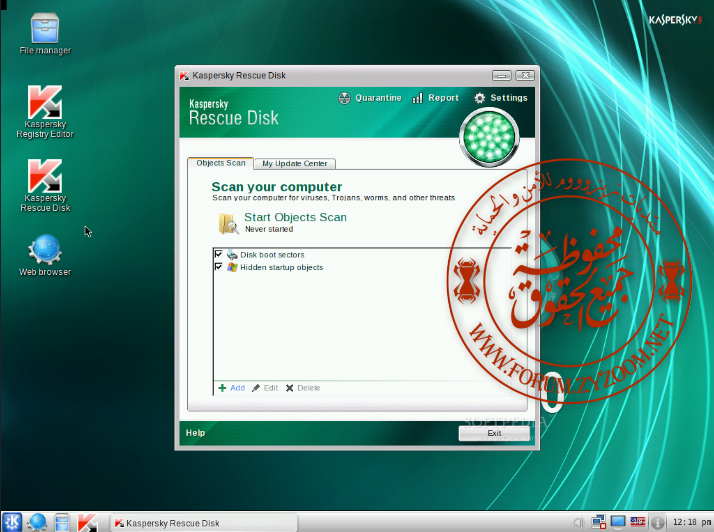Click Kaspersky launcher icon in the taskbar

point(87,522)
